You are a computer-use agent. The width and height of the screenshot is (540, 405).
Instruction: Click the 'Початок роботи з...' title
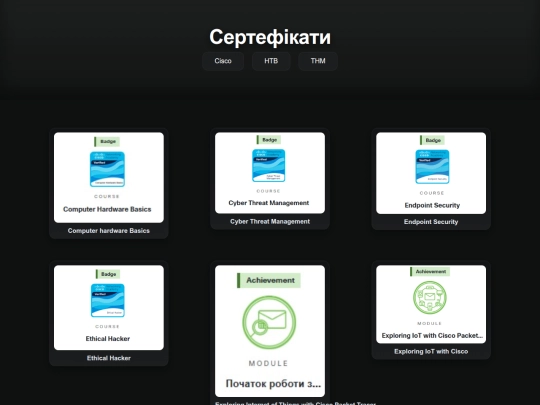273,384
